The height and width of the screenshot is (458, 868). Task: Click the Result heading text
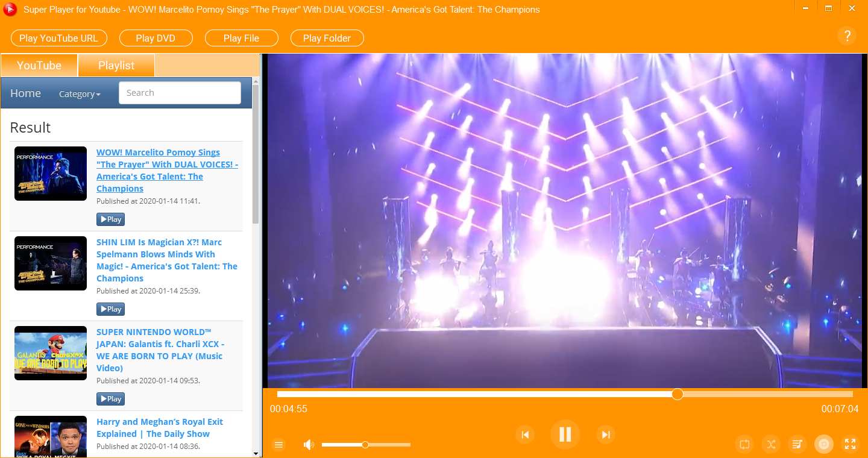[30, 127]
